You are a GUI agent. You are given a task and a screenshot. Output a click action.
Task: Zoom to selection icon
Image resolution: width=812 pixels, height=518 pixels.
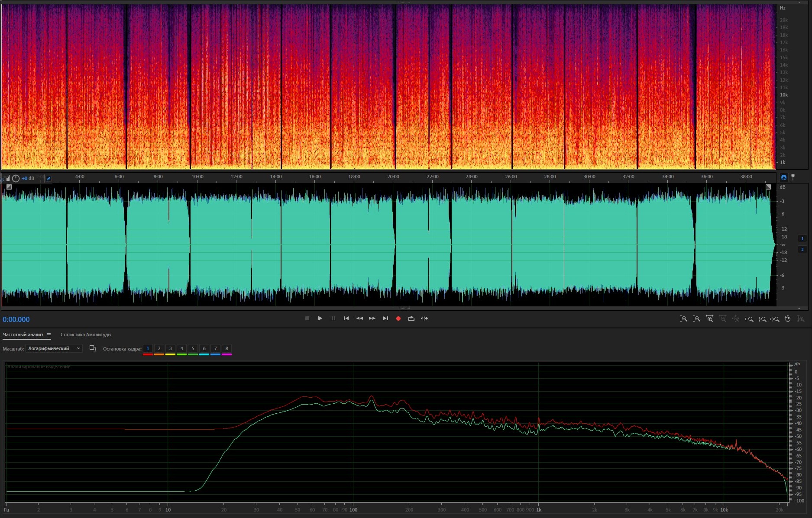click(775, 319)
